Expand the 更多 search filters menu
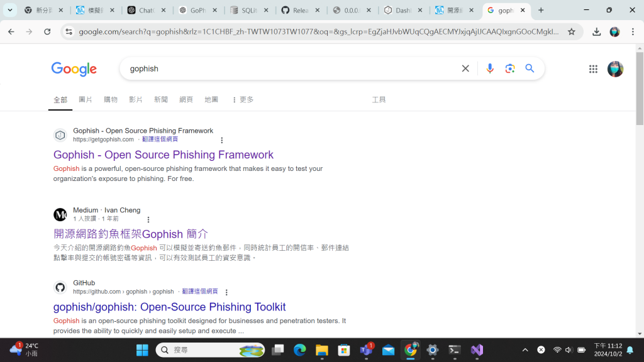Image resolution: width=644 pixels, height=362 pixels. tap(243, 100)
